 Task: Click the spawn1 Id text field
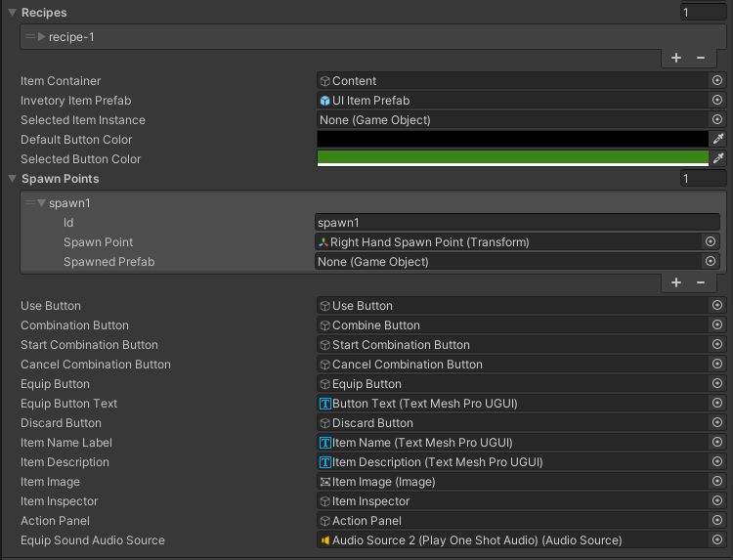(517, 223)
